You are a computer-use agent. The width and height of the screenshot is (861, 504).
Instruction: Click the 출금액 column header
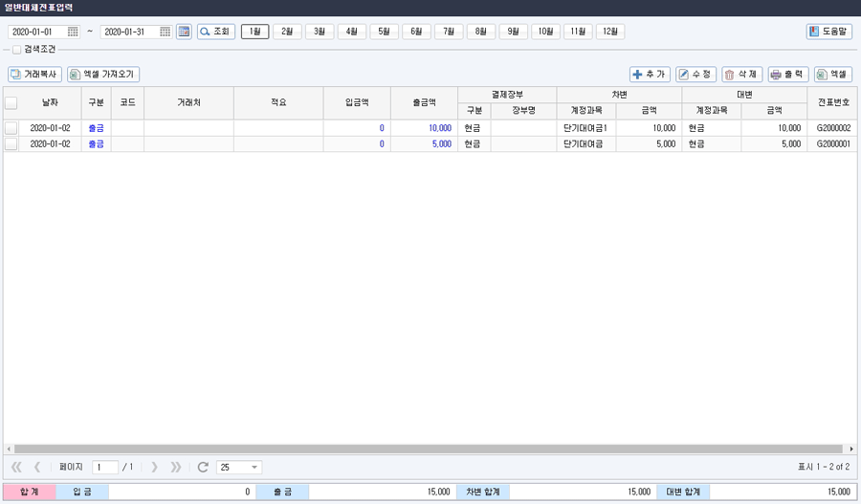(x=425, y=102)
